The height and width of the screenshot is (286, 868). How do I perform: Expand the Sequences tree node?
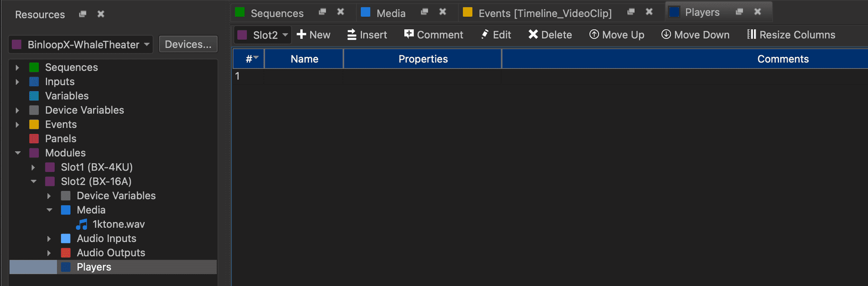[17, 67]
